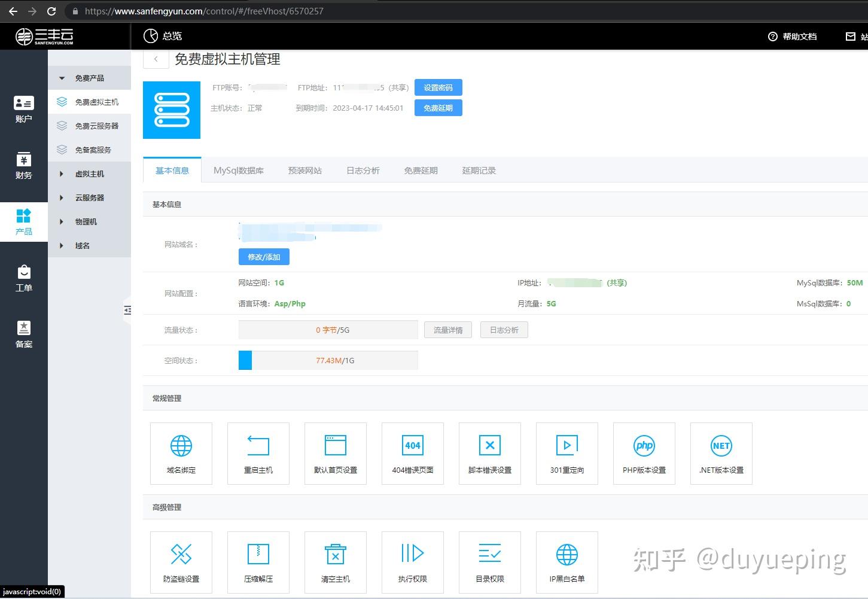The width and height of the screenshot is (868, 599).
Task: Click the 网站空间 1G value
Action: tap(279, 283)
